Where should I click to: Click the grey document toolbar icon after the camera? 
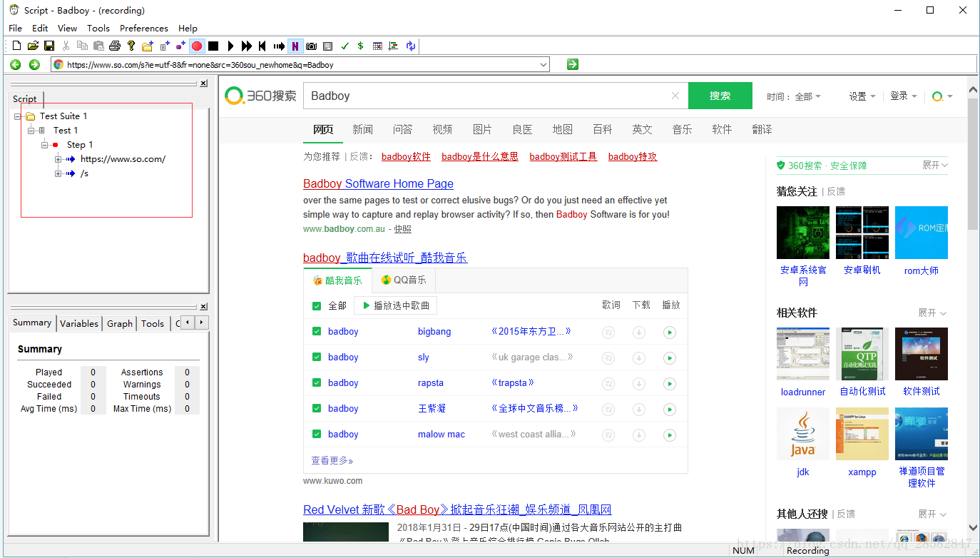(327, 46)
